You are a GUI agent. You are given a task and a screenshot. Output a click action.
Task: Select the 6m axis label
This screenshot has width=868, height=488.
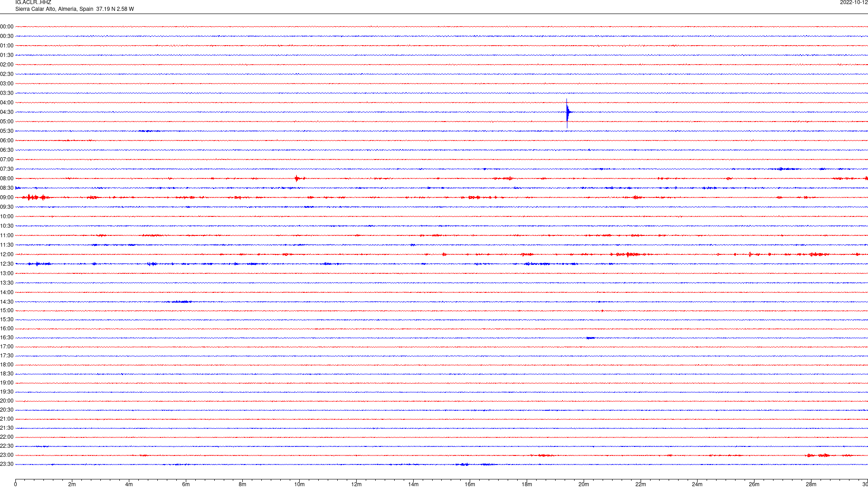point(186,484)
